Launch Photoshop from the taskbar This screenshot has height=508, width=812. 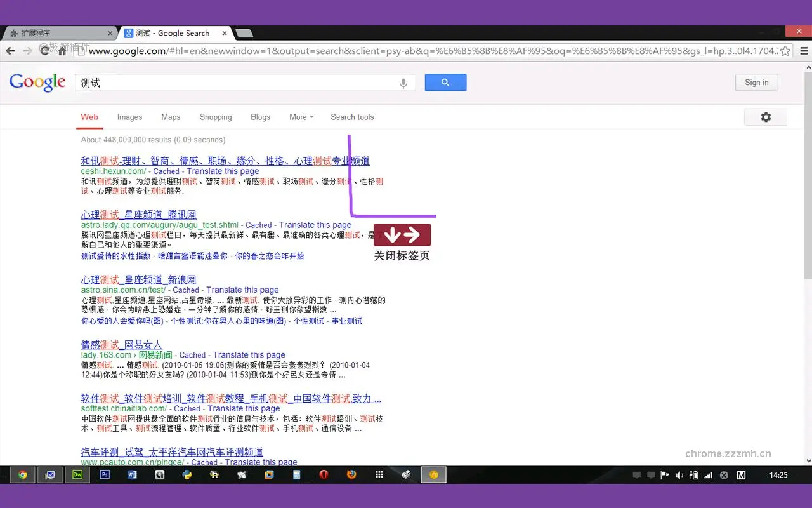(105, 474)
